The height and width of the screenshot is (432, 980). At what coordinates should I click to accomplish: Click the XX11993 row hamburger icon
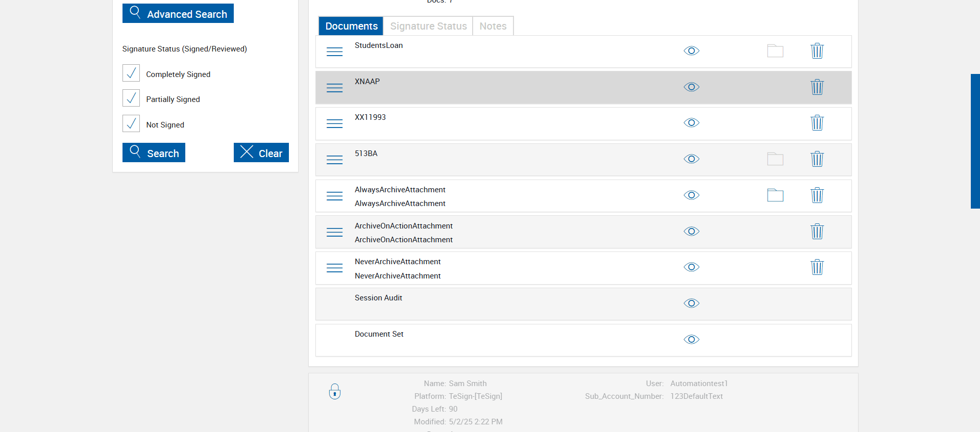click(334, 123)
